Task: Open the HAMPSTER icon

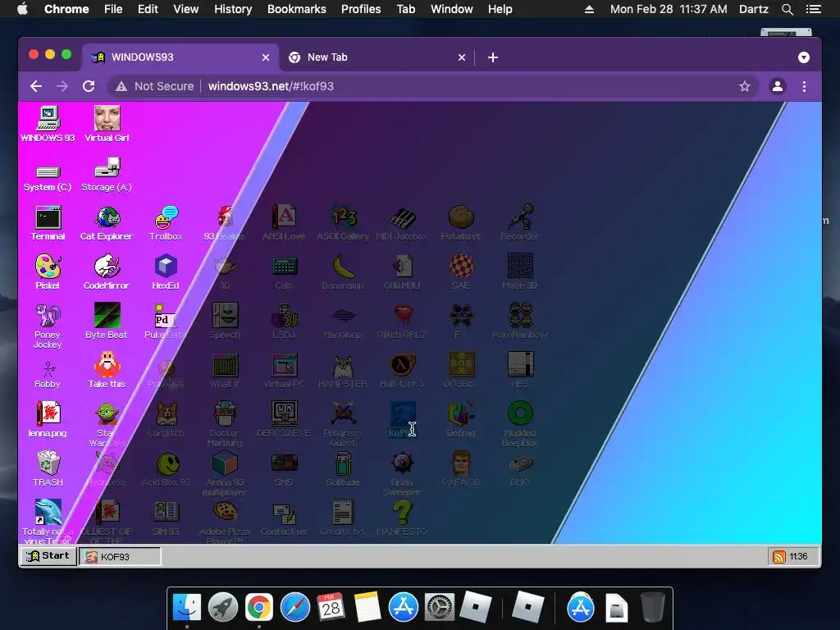Action: click(x=343, y=371)
